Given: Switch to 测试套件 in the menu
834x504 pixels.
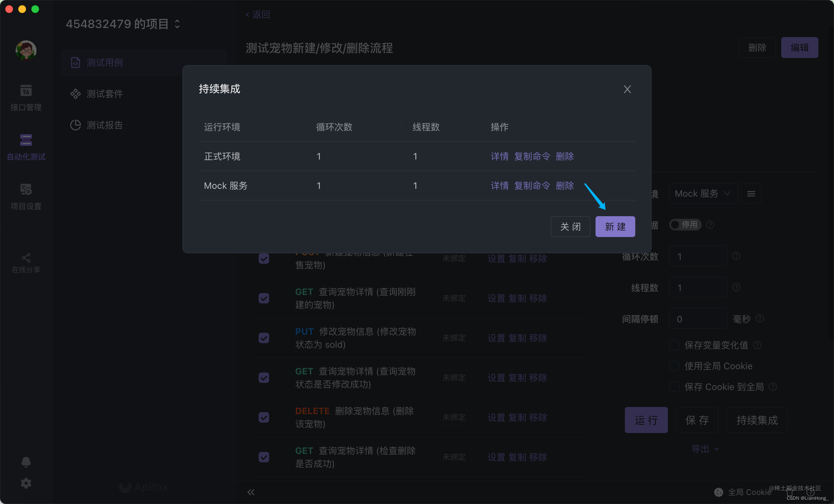Looking at the screenshot, I should click(104, 94).
